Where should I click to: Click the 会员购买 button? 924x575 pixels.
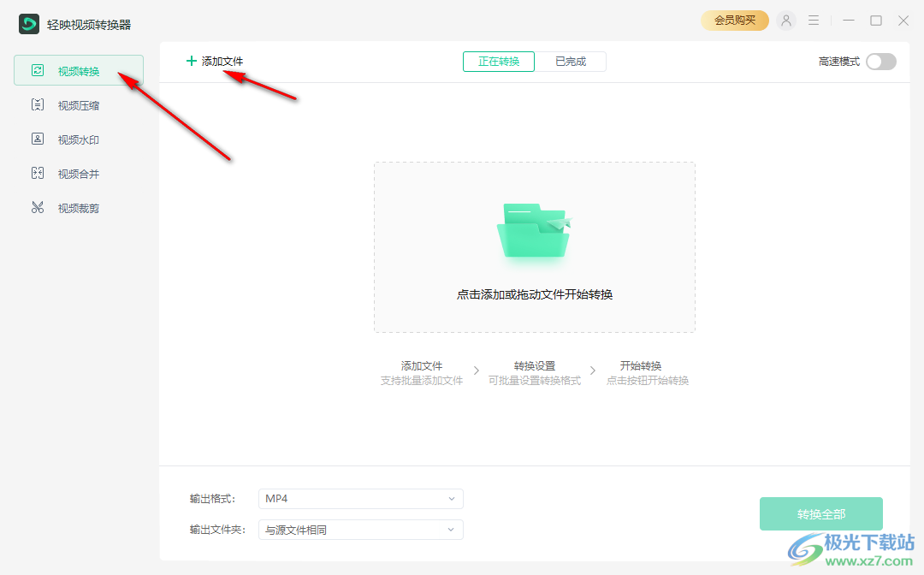734,20
